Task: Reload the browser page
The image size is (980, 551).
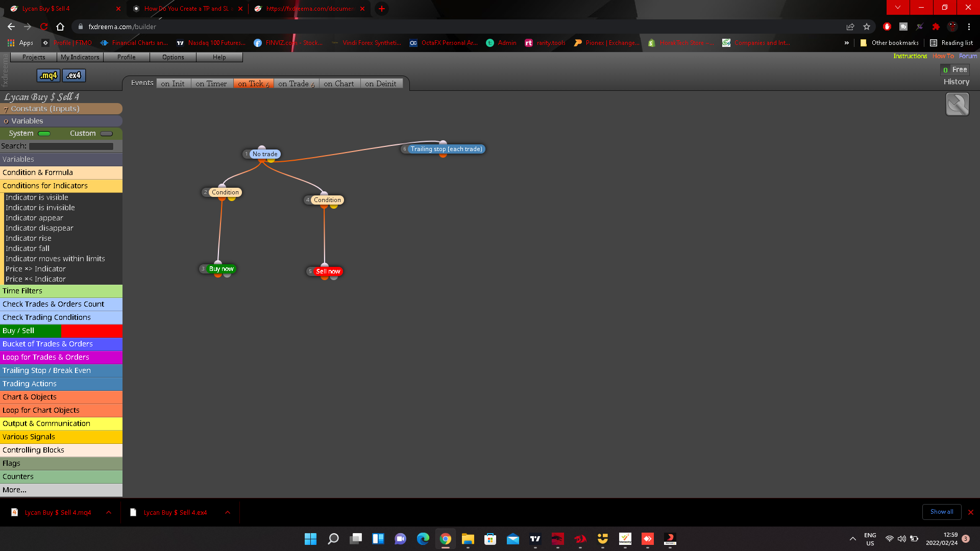Action: pos(44,27)
